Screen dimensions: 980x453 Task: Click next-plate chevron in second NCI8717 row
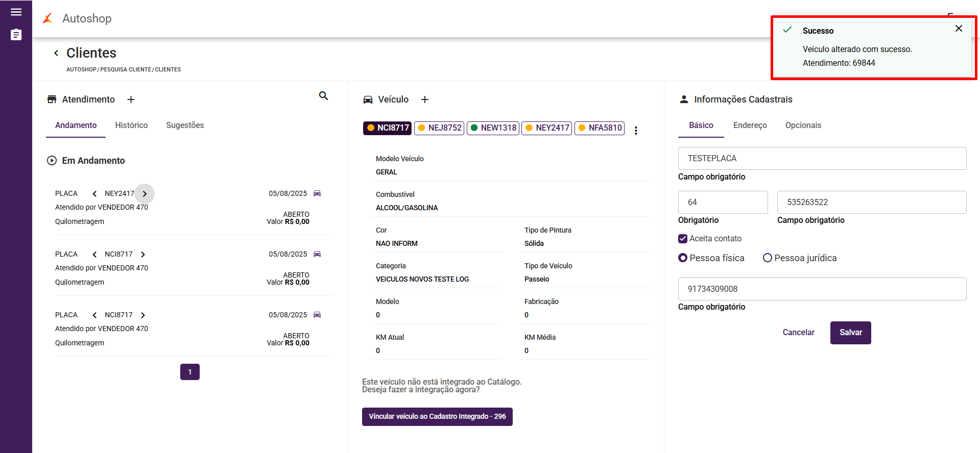click(143, 315)
